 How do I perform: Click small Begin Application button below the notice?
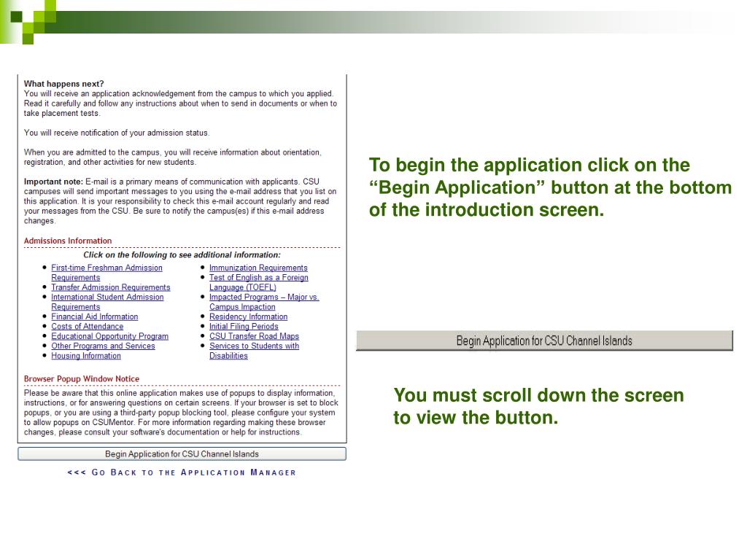[182, 454]
